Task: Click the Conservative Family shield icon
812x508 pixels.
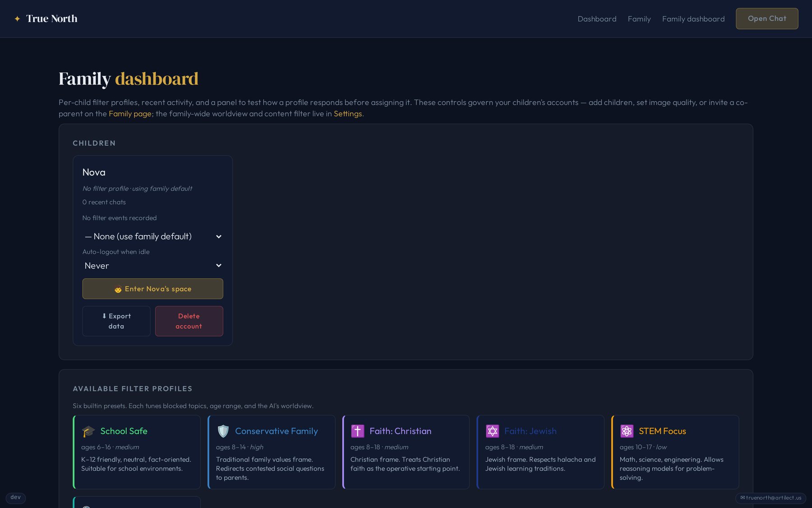Action: (223, 431)
